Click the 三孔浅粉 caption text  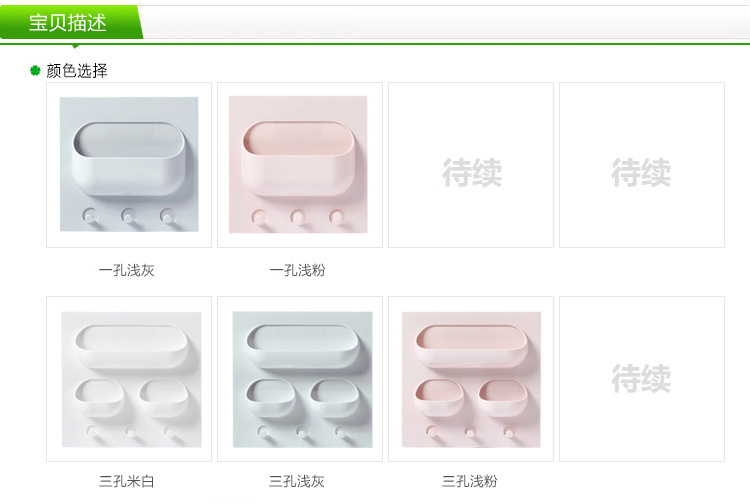tap(470, 481)
